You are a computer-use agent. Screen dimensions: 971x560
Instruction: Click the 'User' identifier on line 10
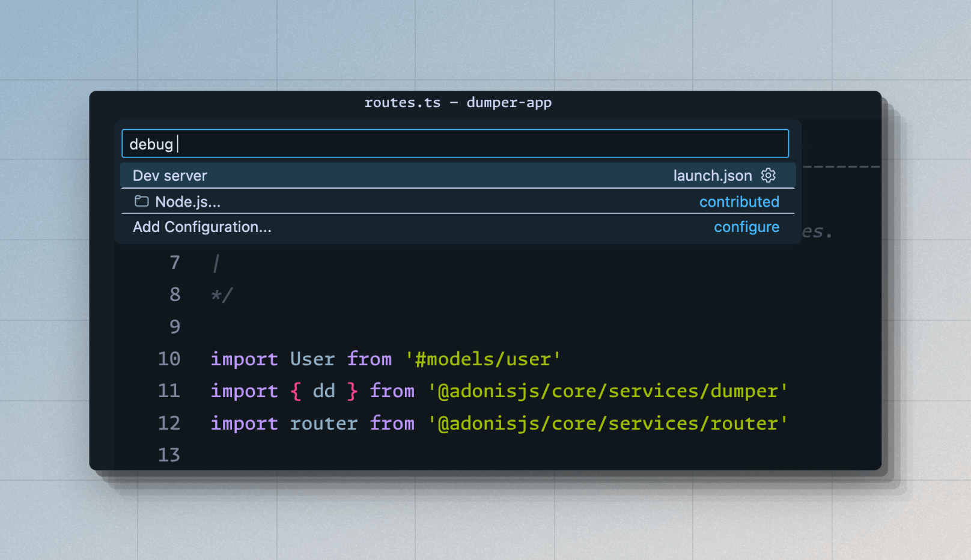coord(312,359)
